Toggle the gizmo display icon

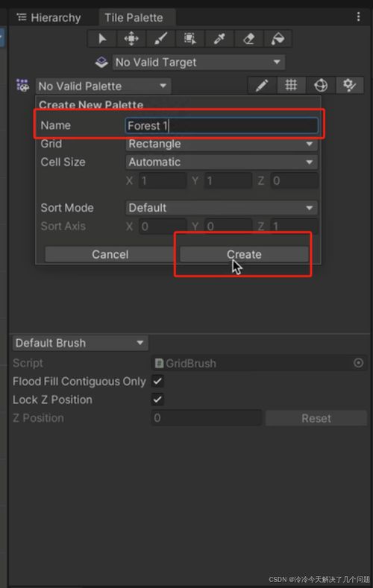tap(321, 86)
